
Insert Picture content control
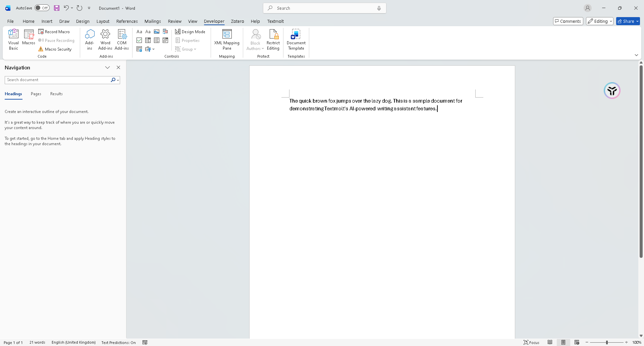click(157, 32)
